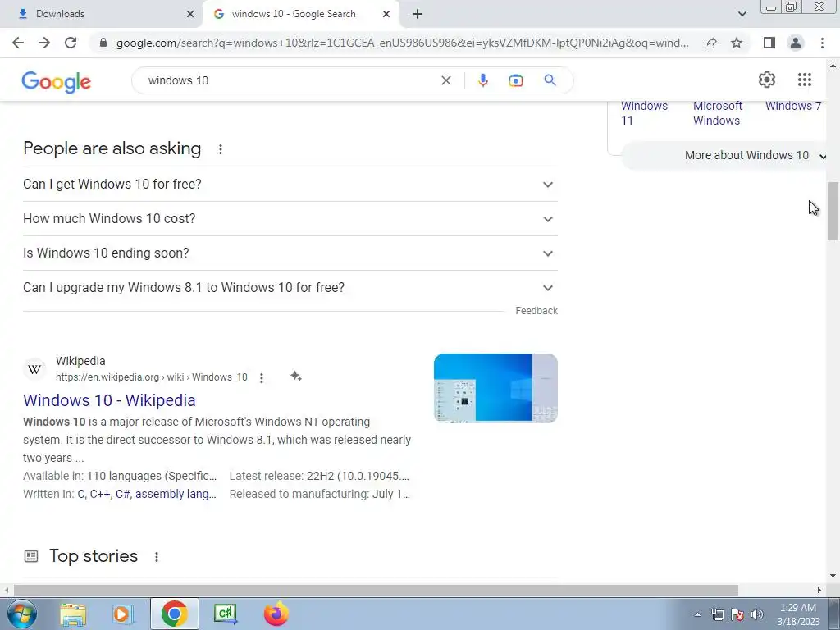The width and height of the screenshot is (840, 630).
Task: Bookmark this page with the star icon
Action: [737, 43]
